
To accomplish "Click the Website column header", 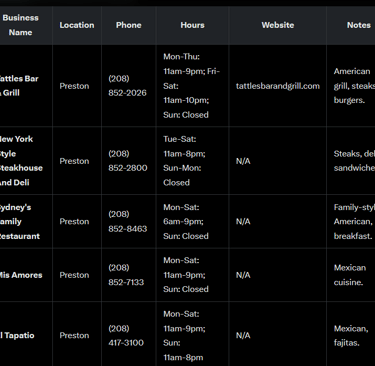I will coord(278,25).
